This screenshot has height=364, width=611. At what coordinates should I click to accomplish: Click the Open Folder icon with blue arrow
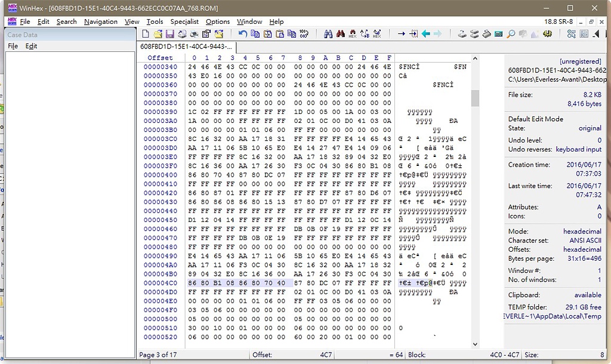click(218, 34)
